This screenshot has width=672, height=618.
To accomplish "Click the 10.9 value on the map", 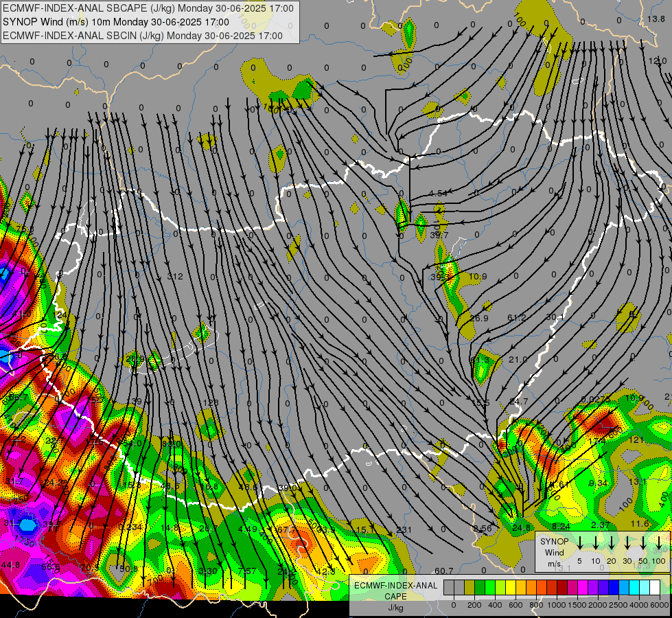I will point(478,277).
